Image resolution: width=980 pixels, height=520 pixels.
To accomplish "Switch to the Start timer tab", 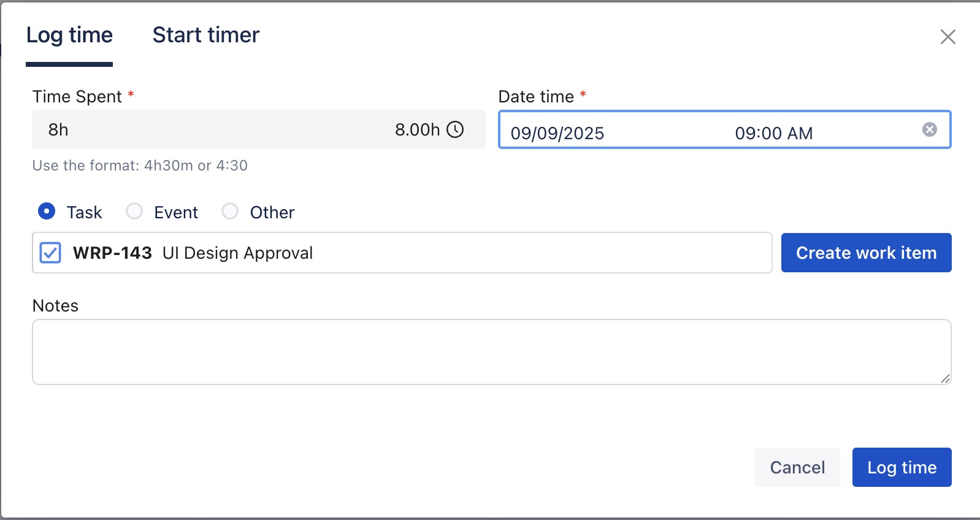I will tap(205, 36).
